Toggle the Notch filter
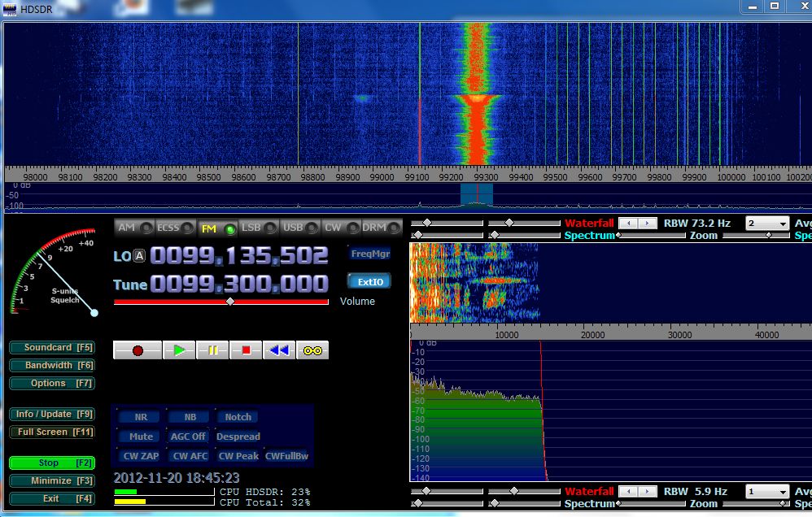812x517 pixels. tap(238, 417)
